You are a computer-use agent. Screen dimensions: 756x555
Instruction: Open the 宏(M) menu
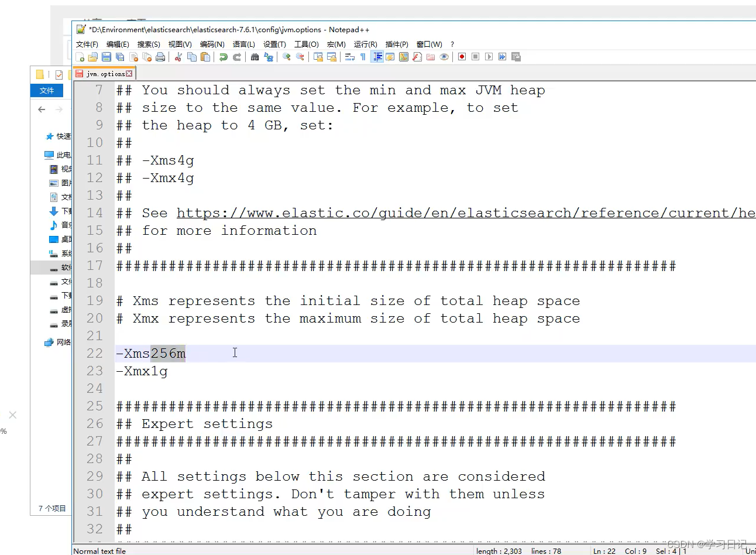pyautogui.click(x=336, y=44)
